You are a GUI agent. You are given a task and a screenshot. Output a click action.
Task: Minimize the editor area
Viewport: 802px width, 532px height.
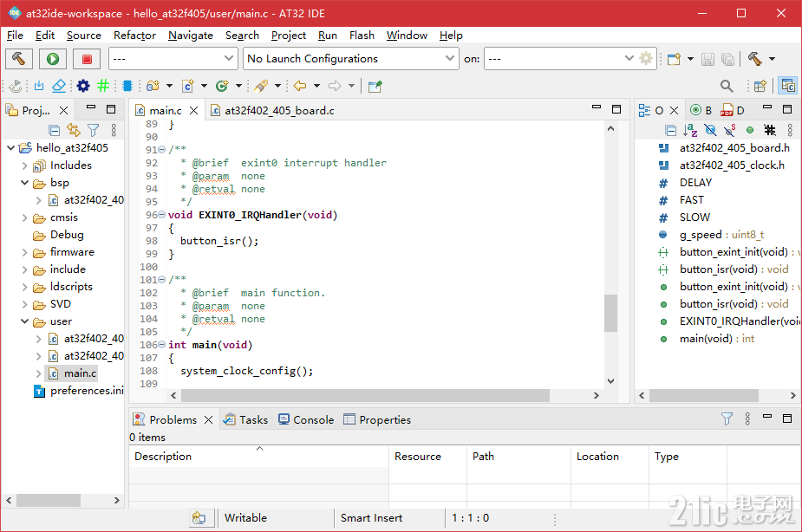[597, 107]
